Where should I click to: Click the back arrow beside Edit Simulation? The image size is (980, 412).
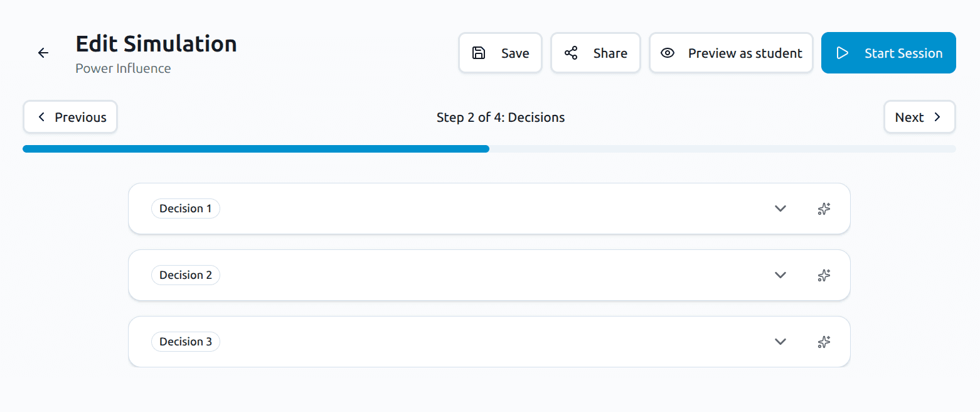click(43, 53)
